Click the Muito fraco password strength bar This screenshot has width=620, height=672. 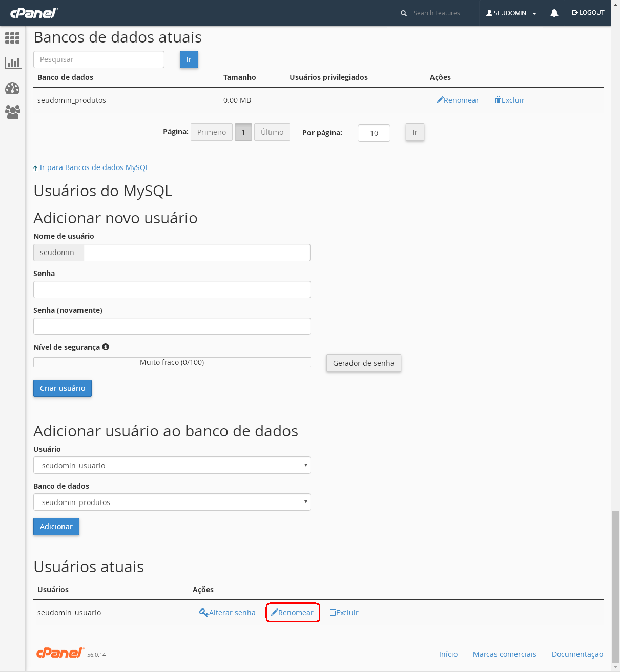click(x=172, y=362)
